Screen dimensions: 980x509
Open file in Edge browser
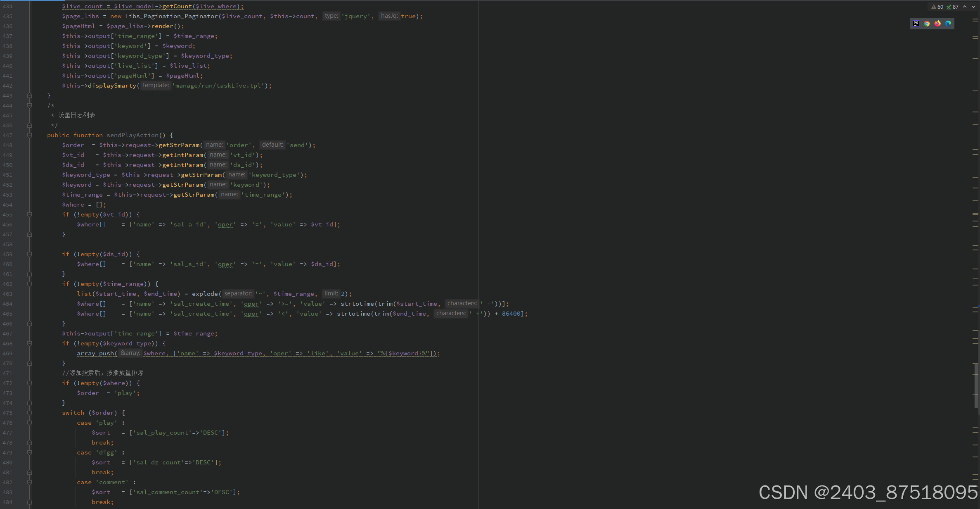coord(948,24)
